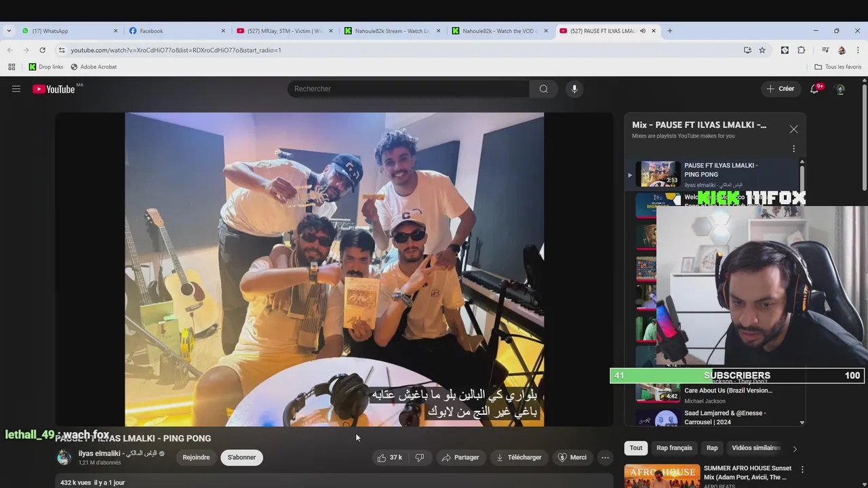
Task: Open the Tous les favoris folder
Action: pos(837,67)
